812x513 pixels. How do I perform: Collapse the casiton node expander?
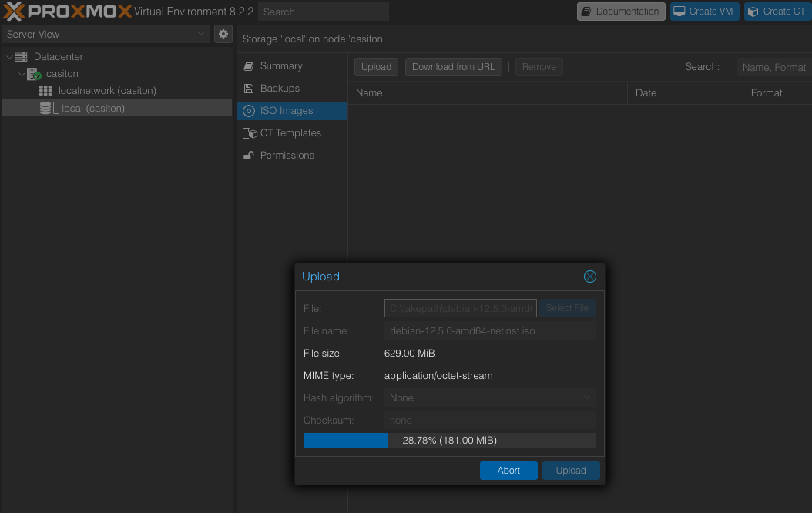click(x=22, y=74)
